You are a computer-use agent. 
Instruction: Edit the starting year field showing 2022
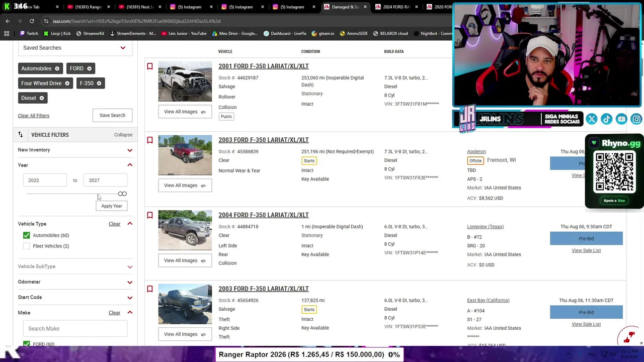point(45,180)
